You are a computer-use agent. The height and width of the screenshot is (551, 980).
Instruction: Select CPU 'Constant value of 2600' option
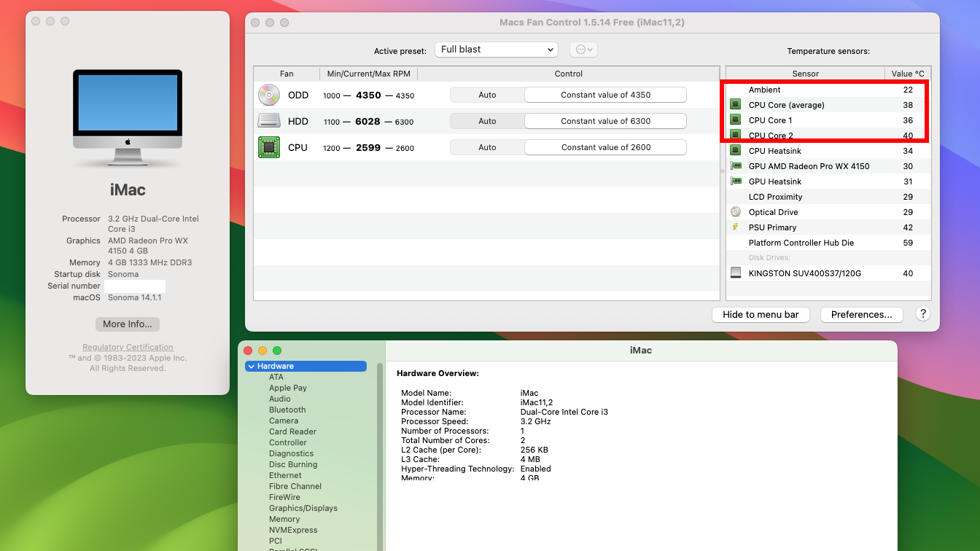605,147
